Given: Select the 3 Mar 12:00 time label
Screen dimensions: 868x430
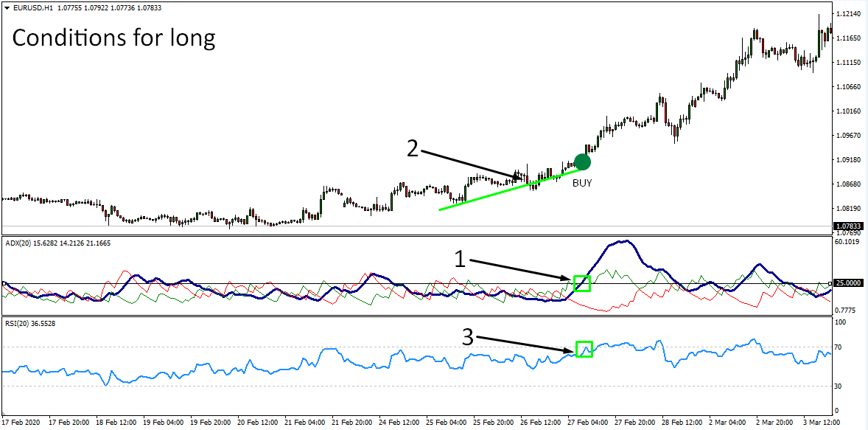Looking at the screenshot, I should [820, 423].
